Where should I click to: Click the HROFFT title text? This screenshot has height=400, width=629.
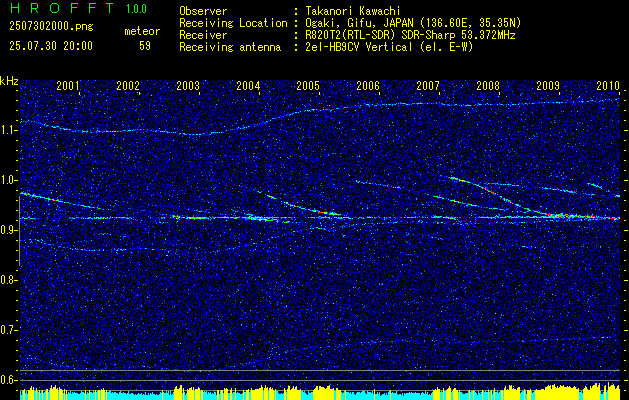point(62,8)
